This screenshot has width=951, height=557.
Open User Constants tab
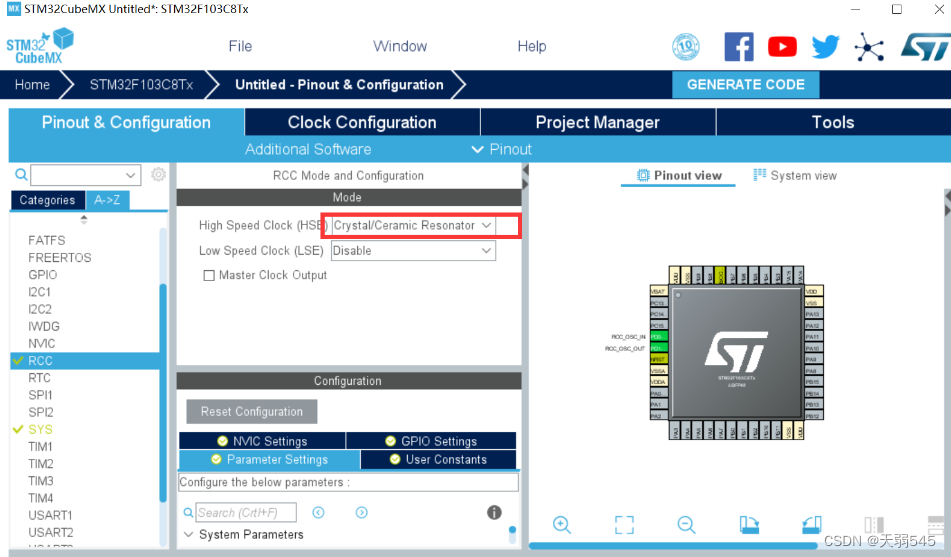pos(439,459)
